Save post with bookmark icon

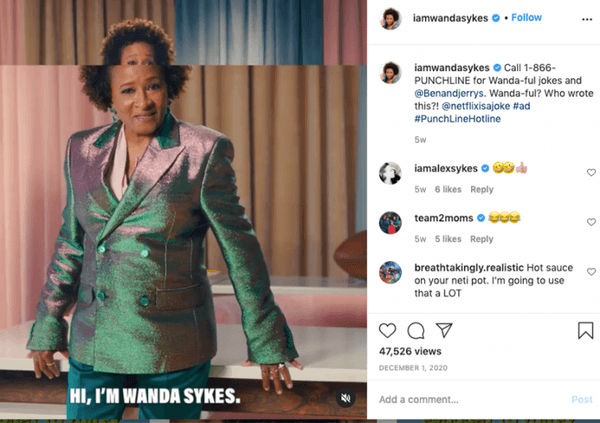tap(585, 330)
